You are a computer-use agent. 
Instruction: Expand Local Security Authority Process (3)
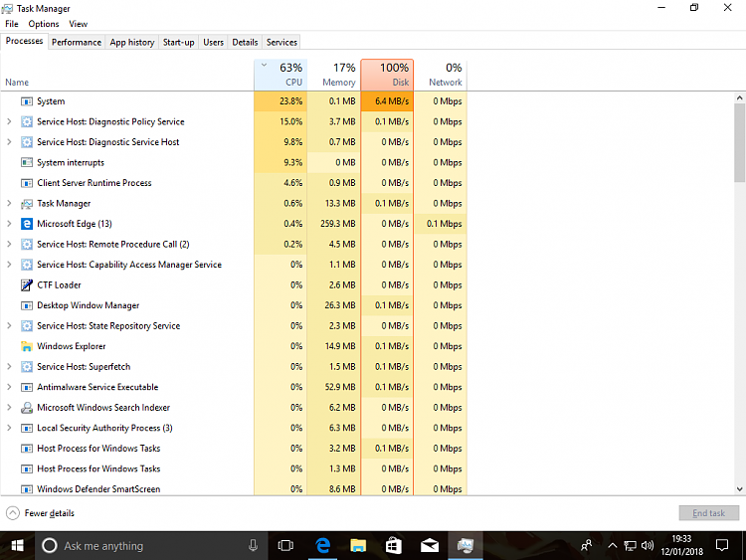pos(9,428)
